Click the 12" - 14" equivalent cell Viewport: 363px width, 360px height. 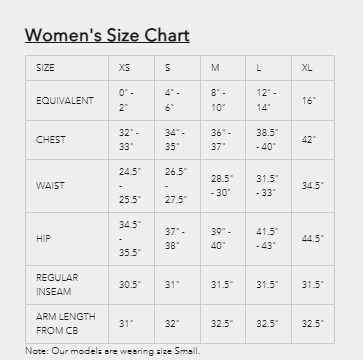point(268,100)
